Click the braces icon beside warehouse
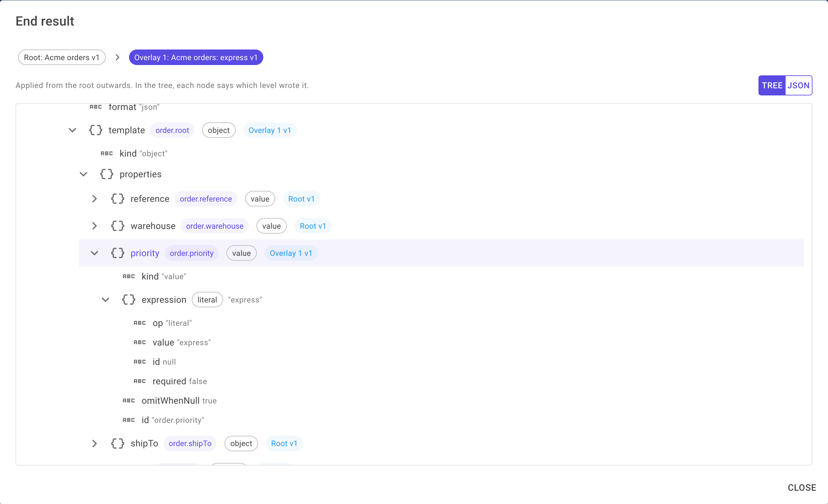Image resolution: width=828 pixels, height=504 pixels. 118,226
